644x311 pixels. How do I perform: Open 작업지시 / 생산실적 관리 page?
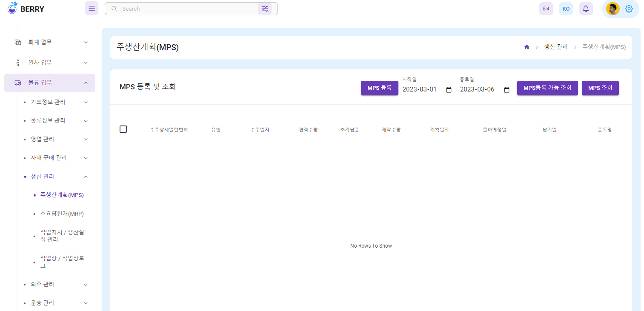click(x=62, y=236)
